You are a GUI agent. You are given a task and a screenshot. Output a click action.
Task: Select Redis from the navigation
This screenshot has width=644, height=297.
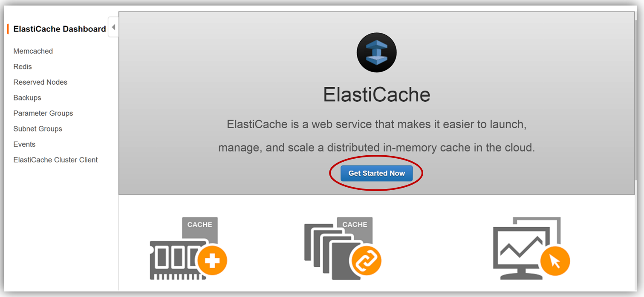coord(23,67)
